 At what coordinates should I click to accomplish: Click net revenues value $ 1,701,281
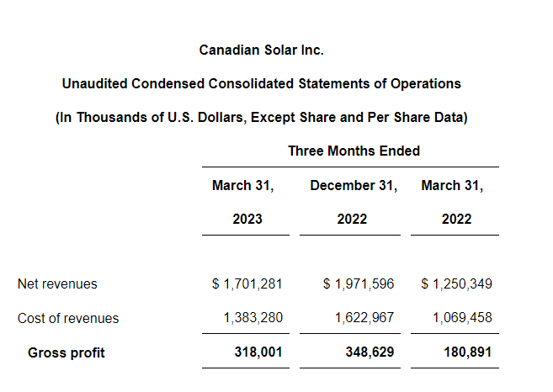pos(247,284)
